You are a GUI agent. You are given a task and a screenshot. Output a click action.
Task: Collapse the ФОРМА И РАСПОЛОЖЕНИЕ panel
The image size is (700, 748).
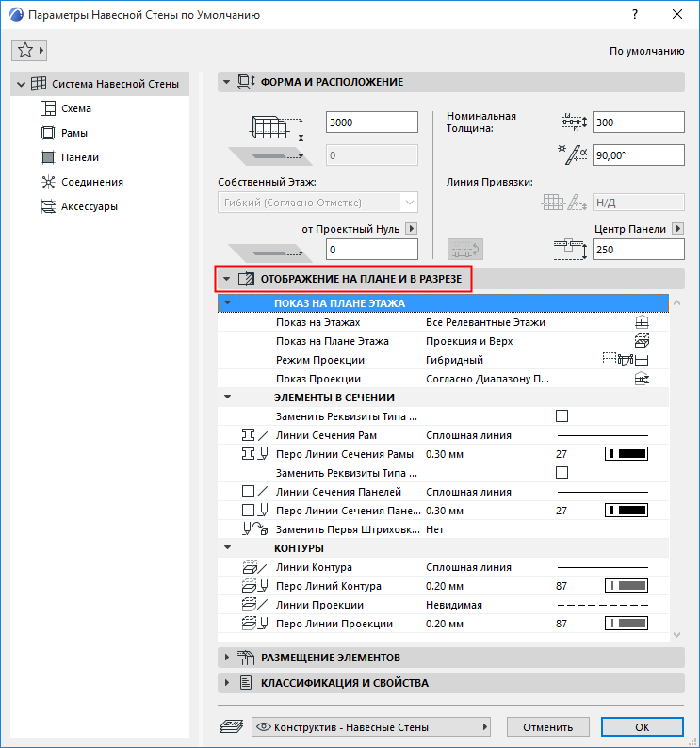point(226,82)
